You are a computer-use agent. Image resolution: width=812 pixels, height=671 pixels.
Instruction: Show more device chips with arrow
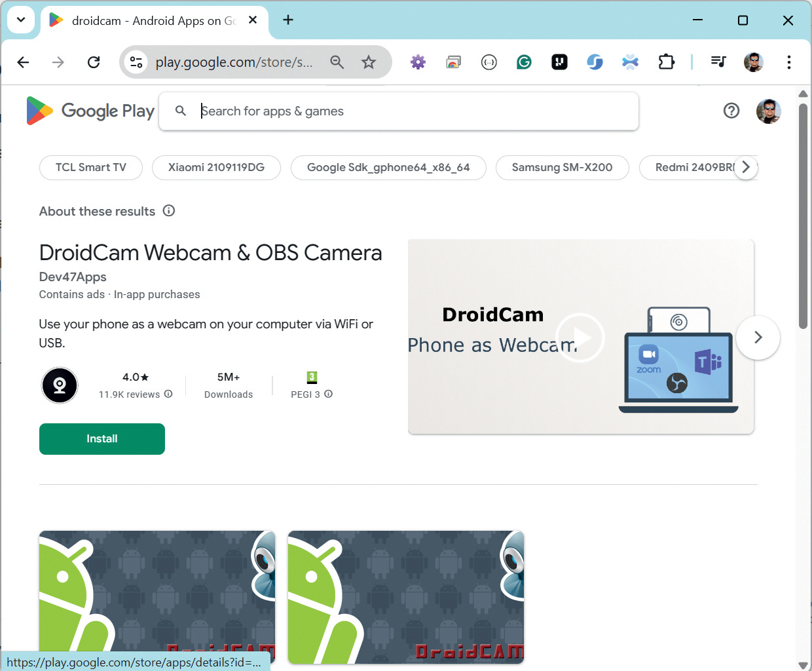pos(746,168)
